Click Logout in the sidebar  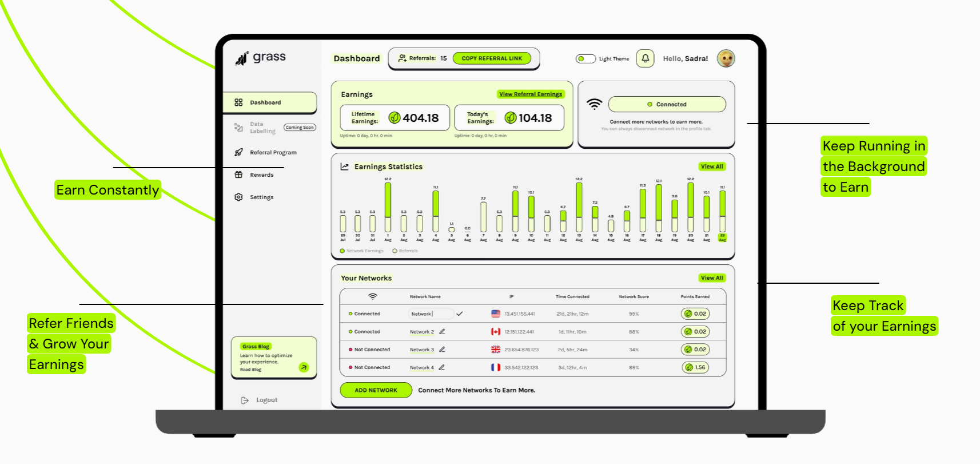click(x=266, y=400)
